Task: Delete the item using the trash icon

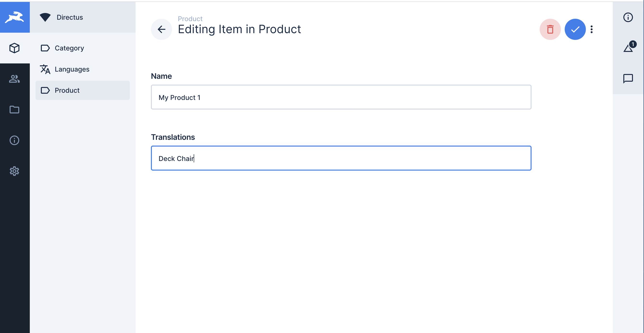Action: [550, 29]
